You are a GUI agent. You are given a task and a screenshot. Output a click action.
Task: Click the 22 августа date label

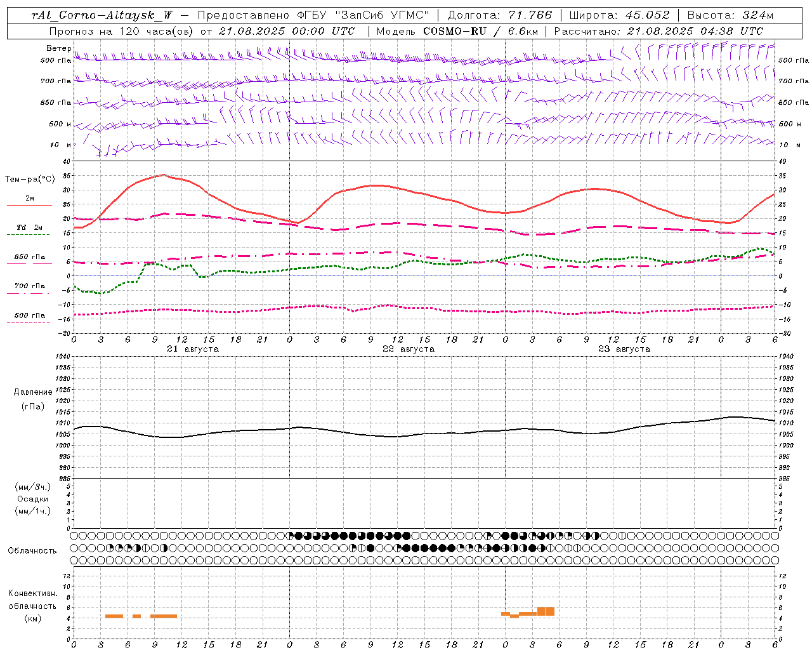[409, 349]
